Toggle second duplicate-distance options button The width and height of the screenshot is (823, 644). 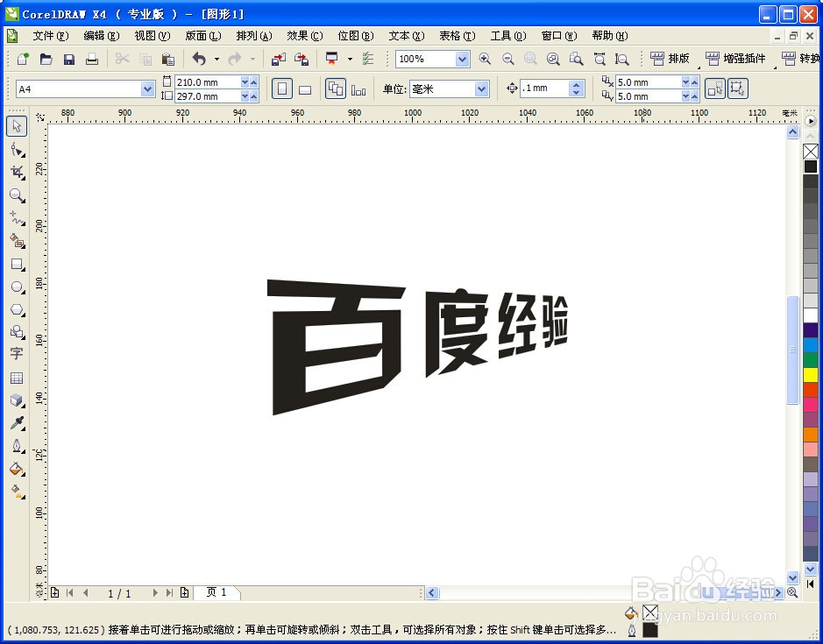pyautogui.click(x=737, y=88)
